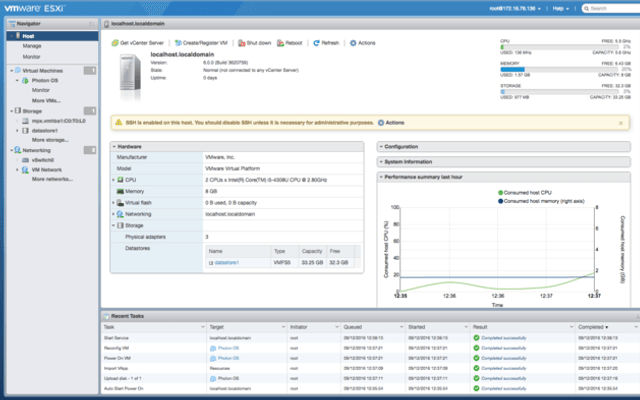Select Manage under Host

click(x=32, y=46)
